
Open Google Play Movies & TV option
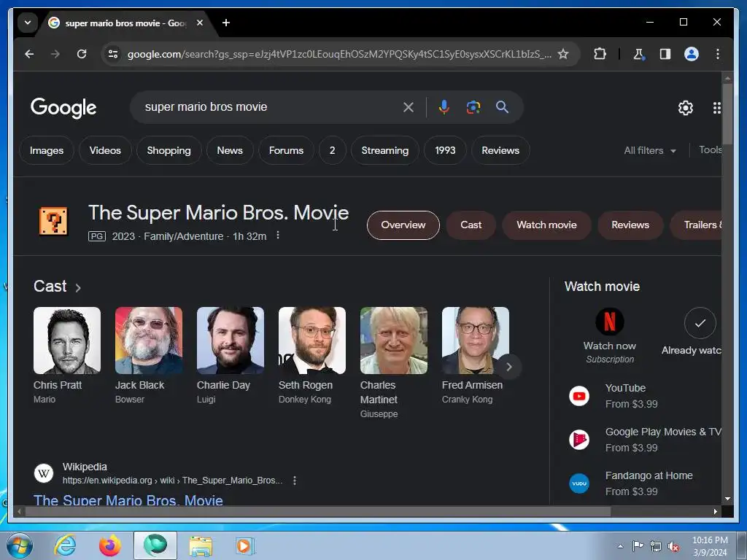point(645,440)
